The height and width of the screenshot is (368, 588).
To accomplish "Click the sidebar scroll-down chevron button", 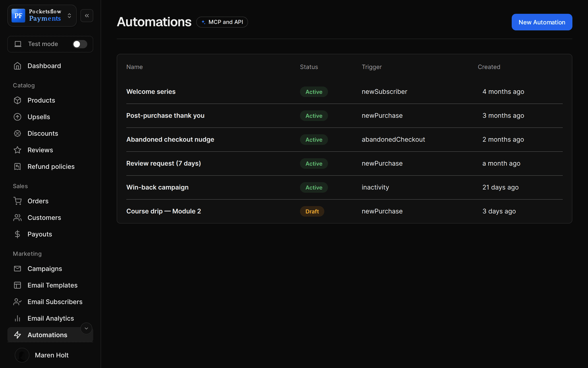I will pos(86,328).
